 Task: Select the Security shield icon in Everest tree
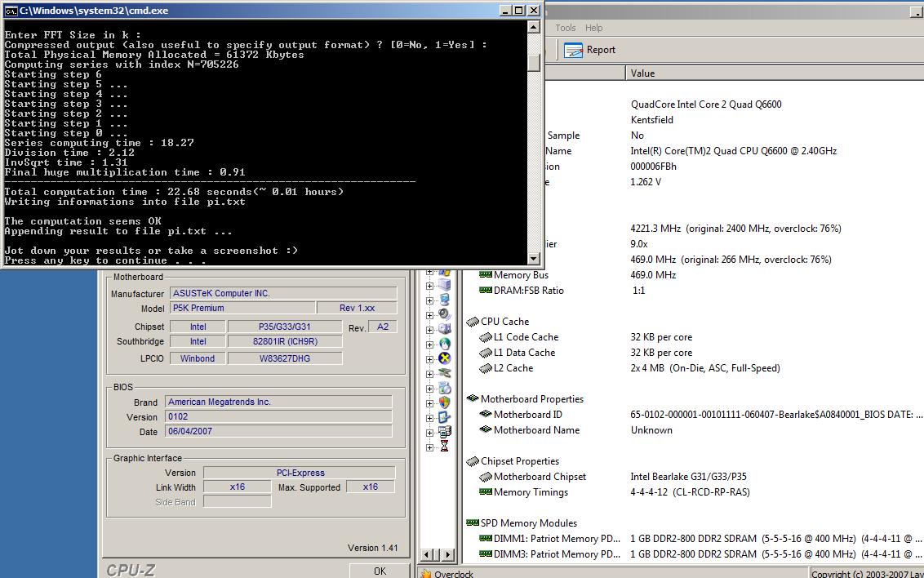click(444, 403)
